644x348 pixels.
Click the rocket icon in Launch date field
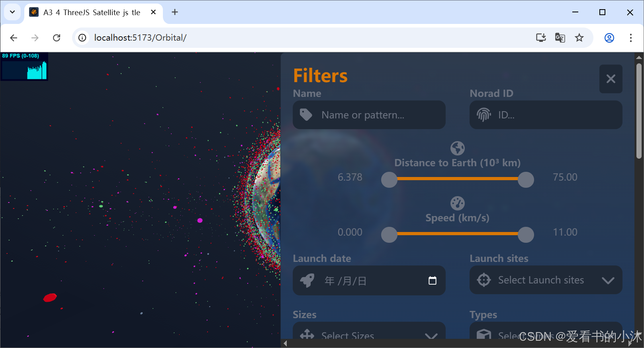tap(307, 281)
